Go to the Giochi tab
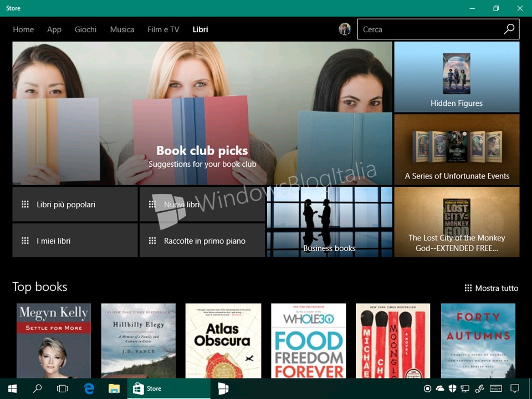 [x=85, y=29]
